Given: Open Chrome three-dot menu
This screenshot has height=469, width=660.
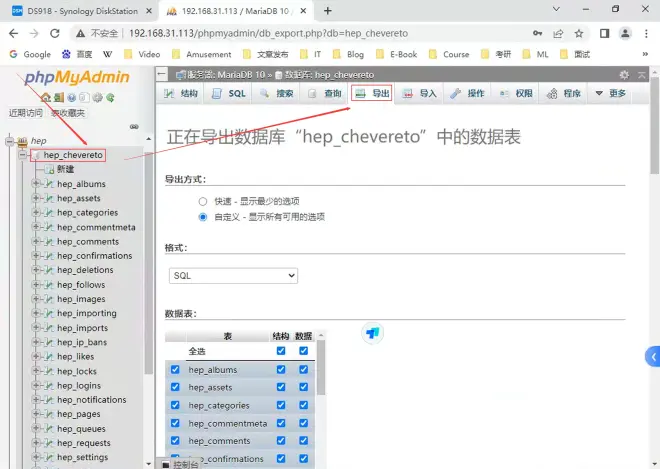Looking at the screenshot, I should [646, 33].
